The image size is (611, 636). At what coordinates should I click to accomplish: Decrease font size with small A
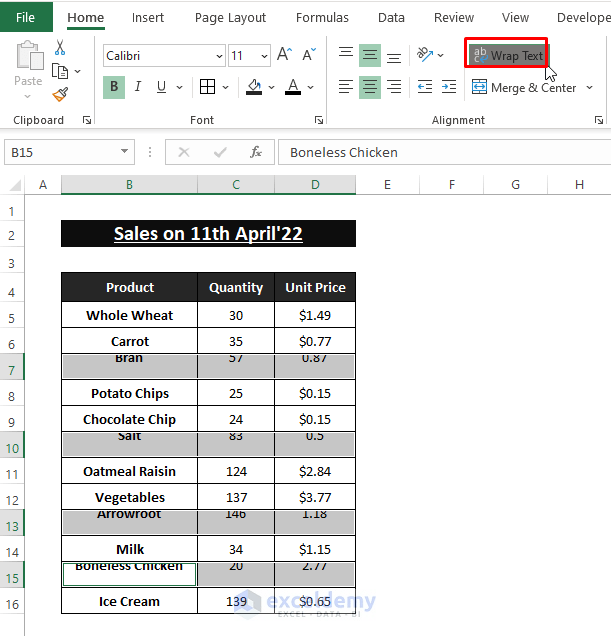point(309,54)
